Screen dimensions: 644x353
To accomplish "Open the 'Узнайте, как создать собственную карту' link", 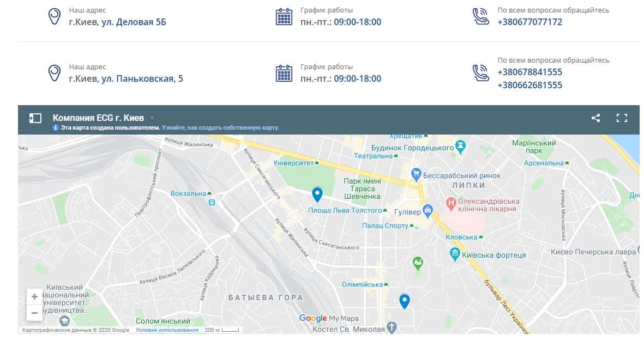I will click(220, 127).
